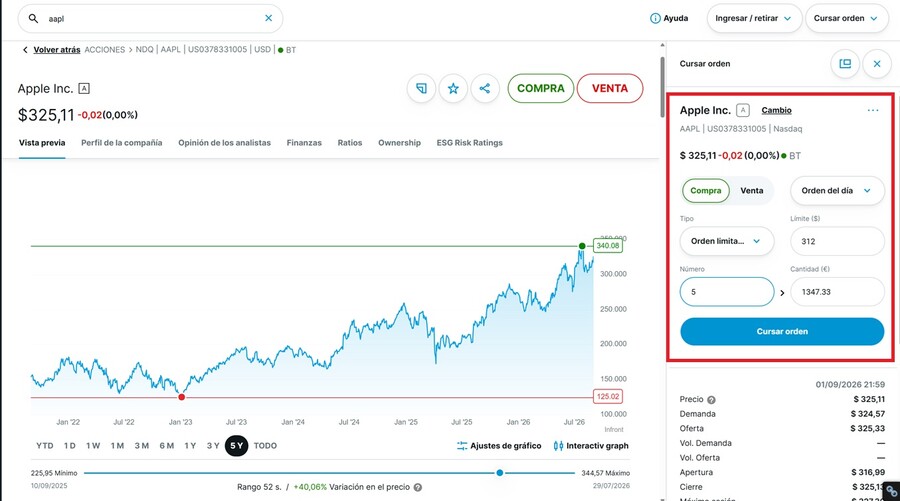Click the Demanda value $ 324,57

(868, 414)
